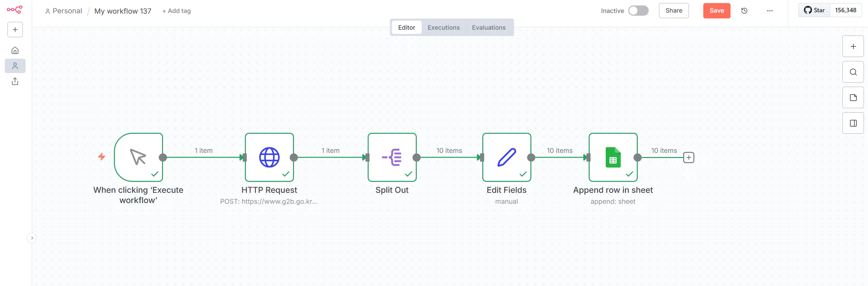Click the Save button
The height and width of the screenshot is (286, 868).
(717, 11)
